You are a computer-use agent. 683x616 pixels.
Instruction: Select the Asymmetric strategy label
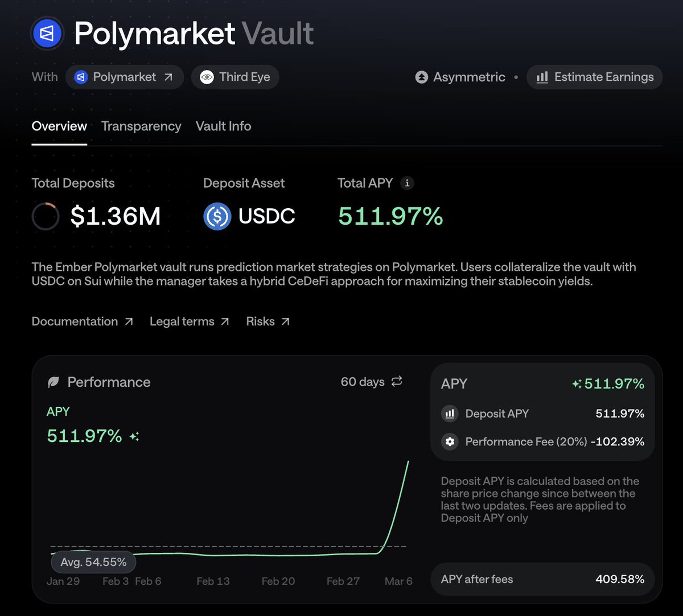(x=469, y=77)
